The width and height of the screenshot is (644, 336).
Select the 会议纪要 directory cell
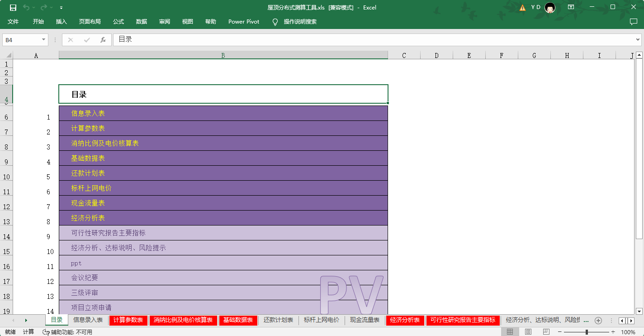pos(223,278)
